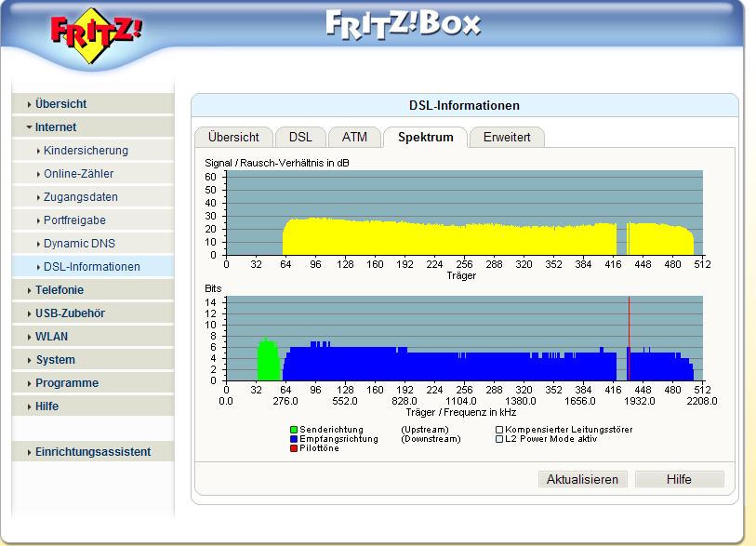Open the Einrichtungsassistent

tap(93, 452)
